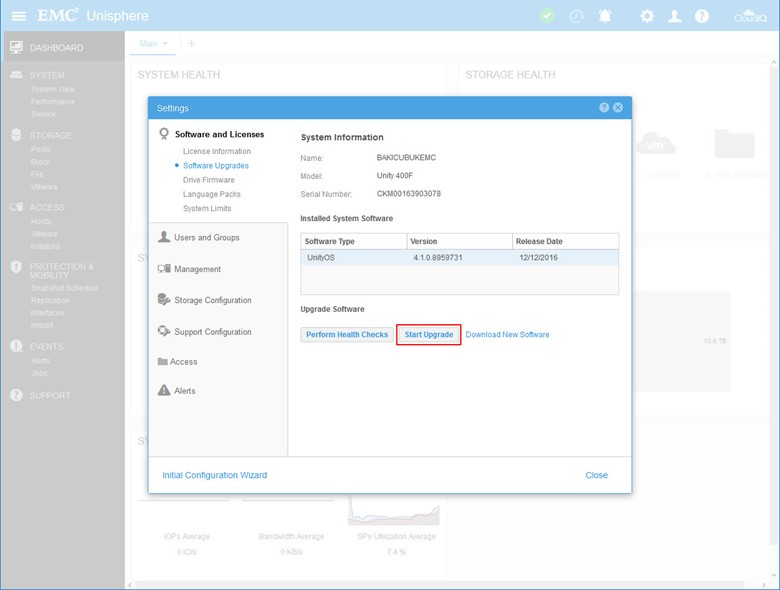The image size is (780, 590).
Task: Select License Information in settings tree
Action: [217, 151]
